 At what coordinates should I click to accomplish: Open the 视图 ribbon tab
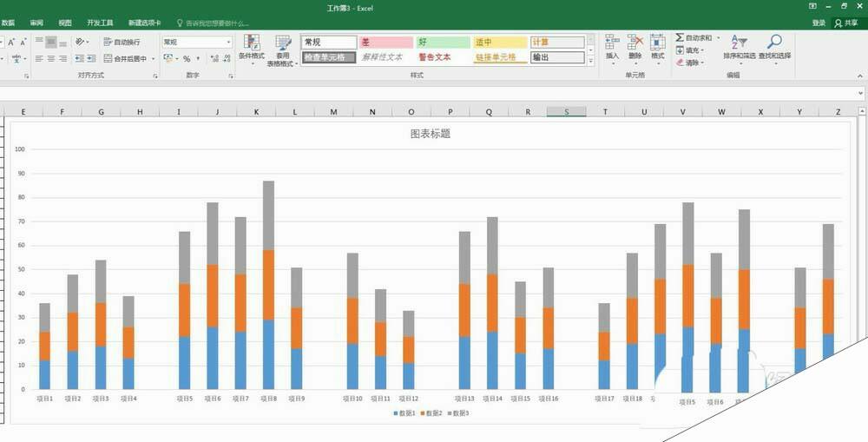[x=65, y=23]
